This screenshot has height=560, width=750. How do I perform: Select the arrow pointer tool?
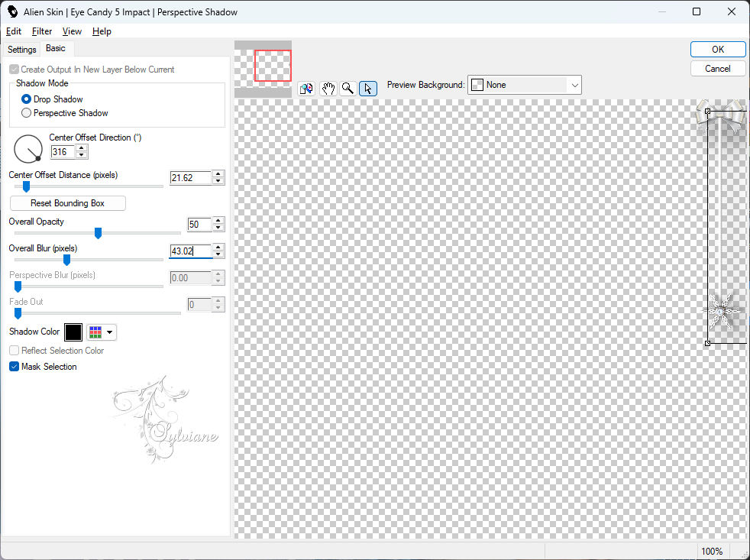tap(368, 89)
